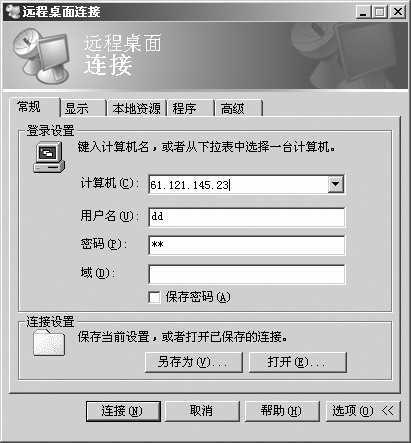Focus the 域 input field

pos(247,274)
